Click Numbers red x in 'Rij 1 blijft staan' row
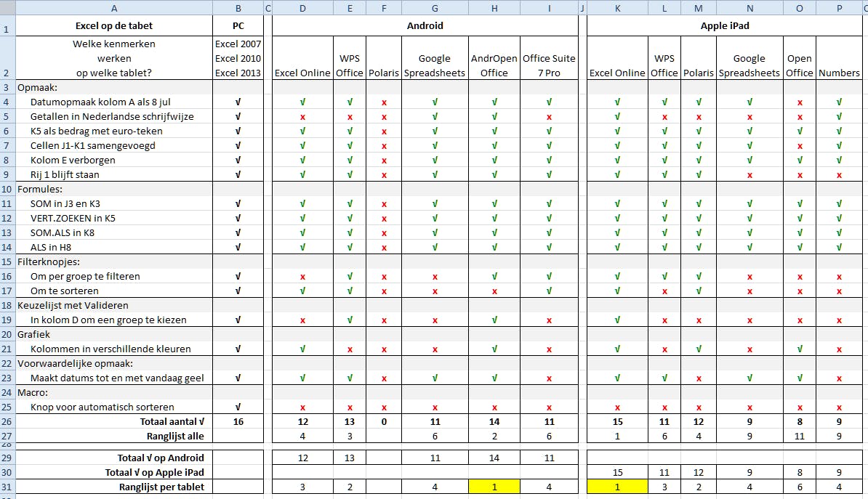Viewport: 868px width, 499px height. tap(839, 175)
